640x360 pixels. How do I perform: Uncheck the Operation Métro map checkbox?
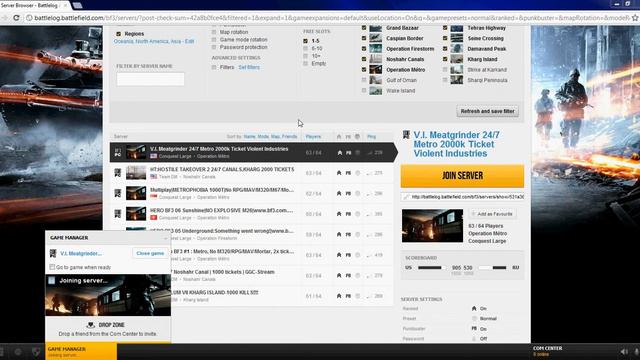coord(364,70)
